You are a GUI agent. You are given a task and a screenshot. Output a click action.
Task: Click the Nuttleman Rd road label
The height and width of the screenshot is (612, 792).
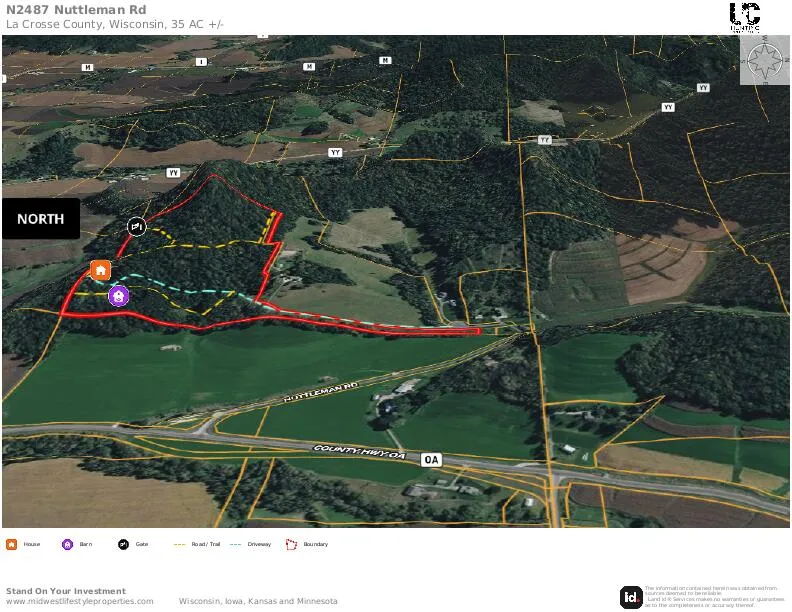tap(321, 392)
